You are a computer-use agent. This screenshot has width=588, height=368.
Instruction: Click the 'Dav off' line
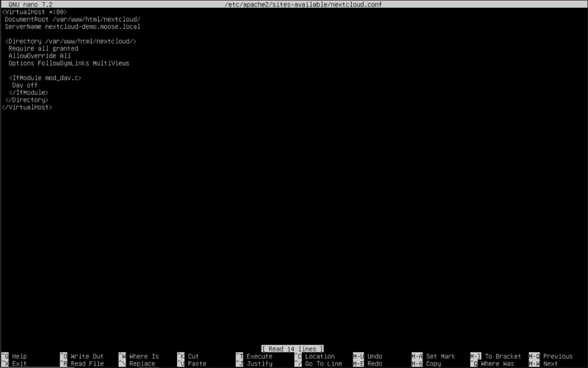point(25,85)
